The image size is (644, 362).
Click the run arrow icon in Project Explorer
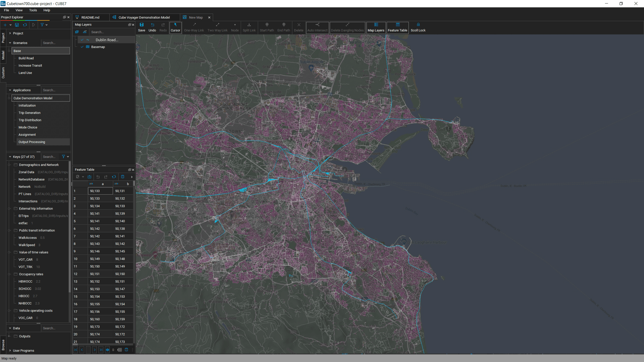33,25
